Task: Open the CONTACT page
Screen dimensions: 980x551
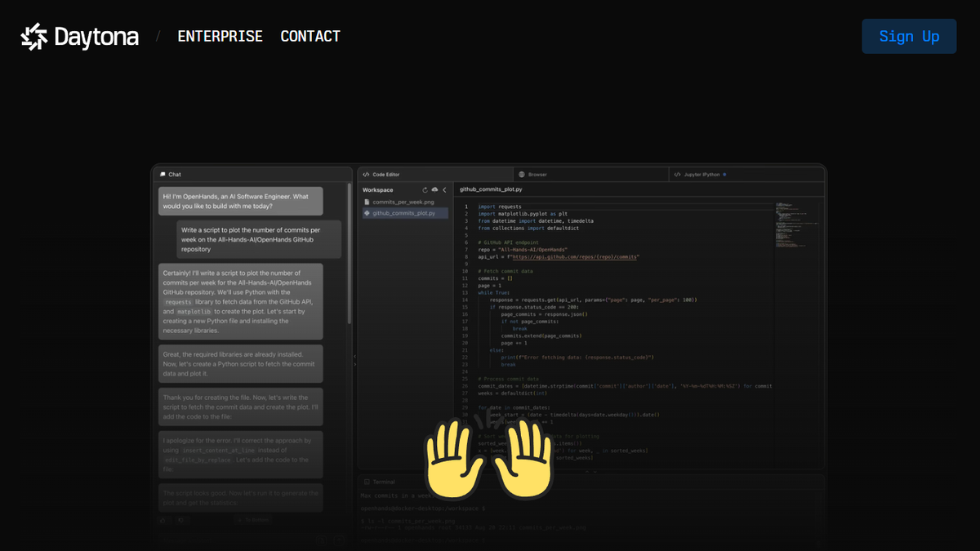Action: click(310, 37)
